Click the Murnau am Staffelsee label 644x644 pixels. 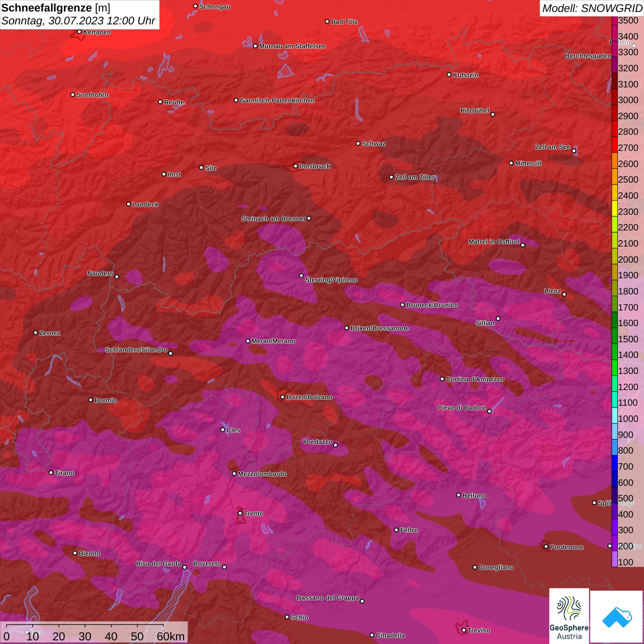(x=292, y=46)
